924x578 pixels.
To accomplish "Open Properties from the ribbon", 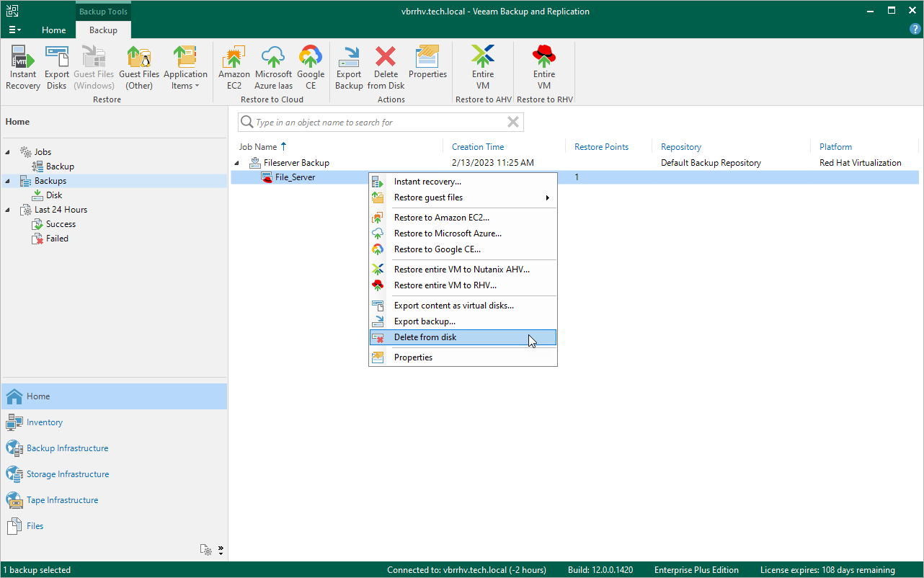I will tap(427, 63).
